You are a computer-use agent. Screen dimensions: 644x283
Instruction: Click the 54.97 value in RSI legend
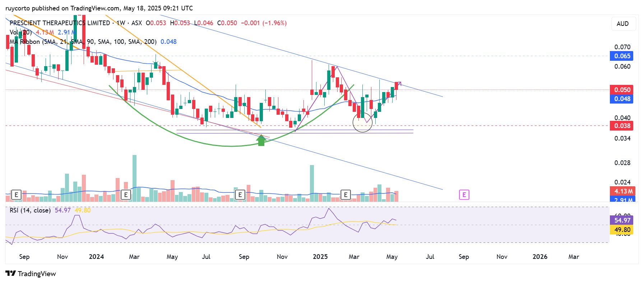click(62, 210)
